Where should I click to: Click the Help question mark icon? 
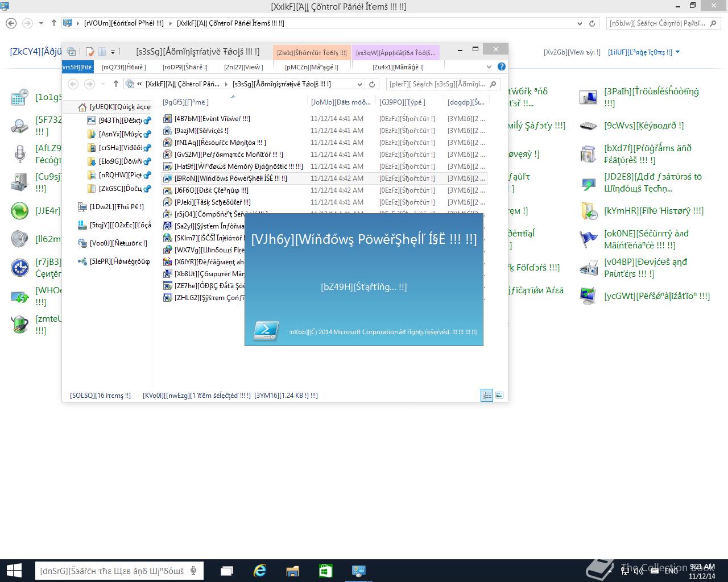(x=501, y=66)
